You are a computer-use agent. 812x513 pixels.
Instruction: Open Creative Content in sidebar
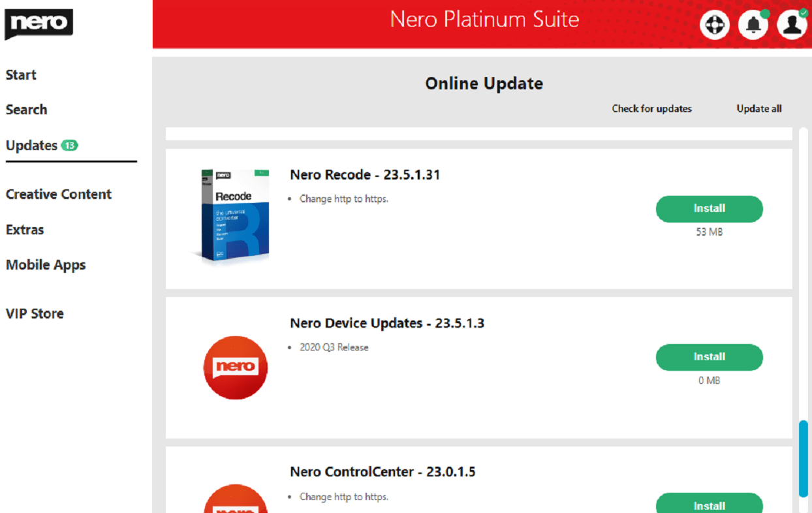(59, 194)
